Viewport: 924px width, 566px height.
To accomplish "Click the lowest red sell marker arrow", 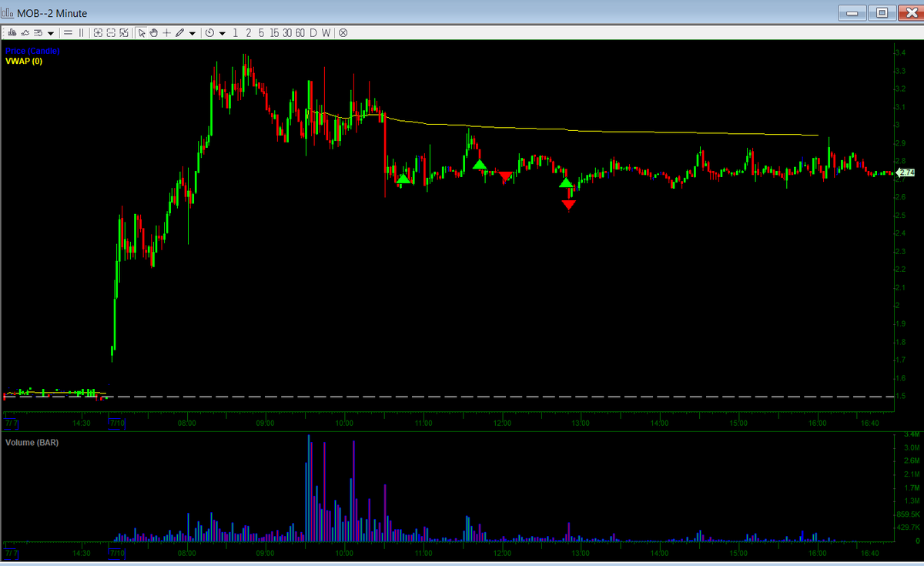I will 568,205.
